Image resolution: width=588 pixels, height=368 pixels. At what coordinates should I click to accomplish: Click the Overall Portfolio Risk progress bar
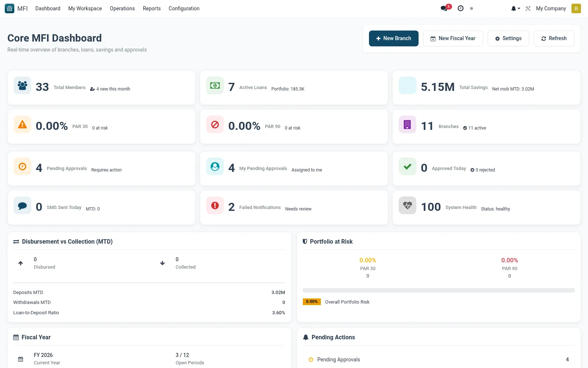click(x=439, y=290)
